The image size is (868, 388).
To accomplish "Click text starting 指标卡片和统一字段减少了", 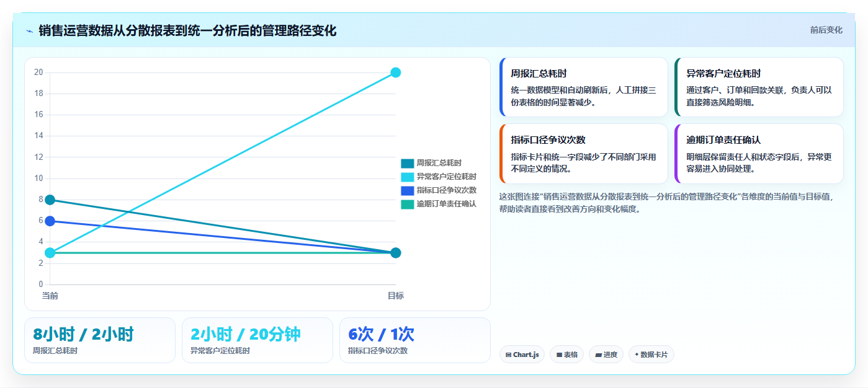I will (583, 162).
